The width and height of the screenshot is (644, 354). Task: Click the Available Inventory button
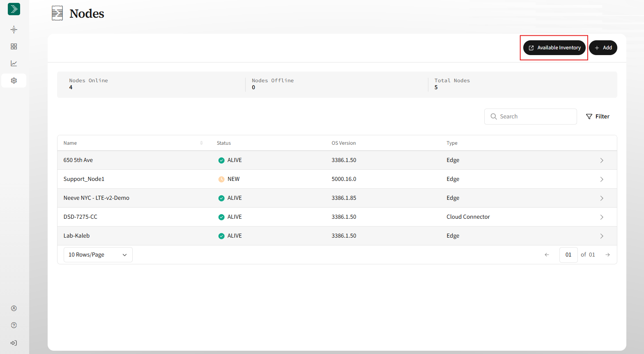pyautogui.click(x=554, y=48)
